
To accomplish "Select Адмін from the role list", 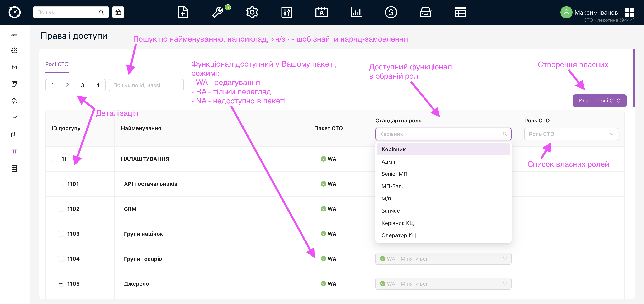I will click(389, 162).
